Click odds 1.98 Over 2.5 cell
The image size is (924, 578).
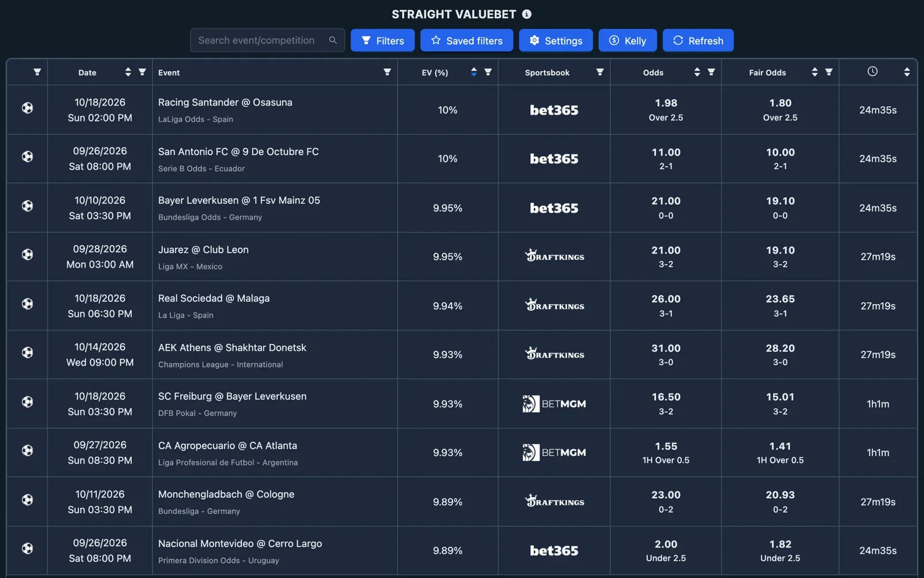pyautogui.click(x=666, y=110)
